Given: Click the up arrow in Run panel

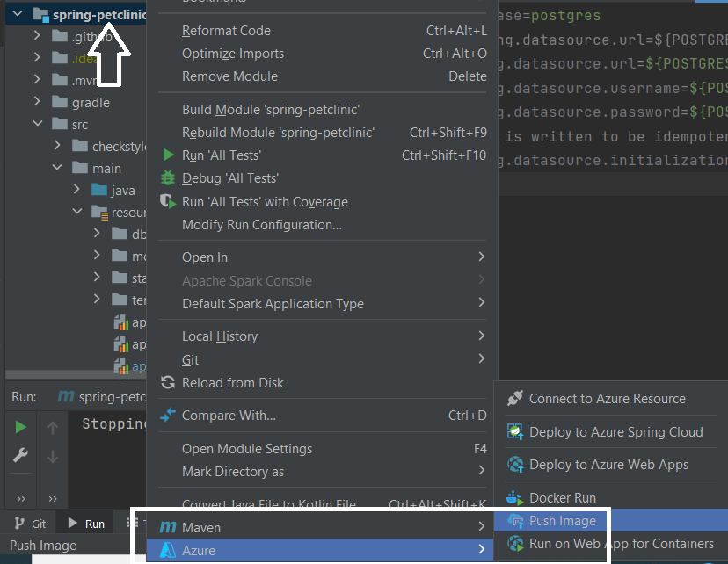Looking at the screenshot, I should (53, 428).
